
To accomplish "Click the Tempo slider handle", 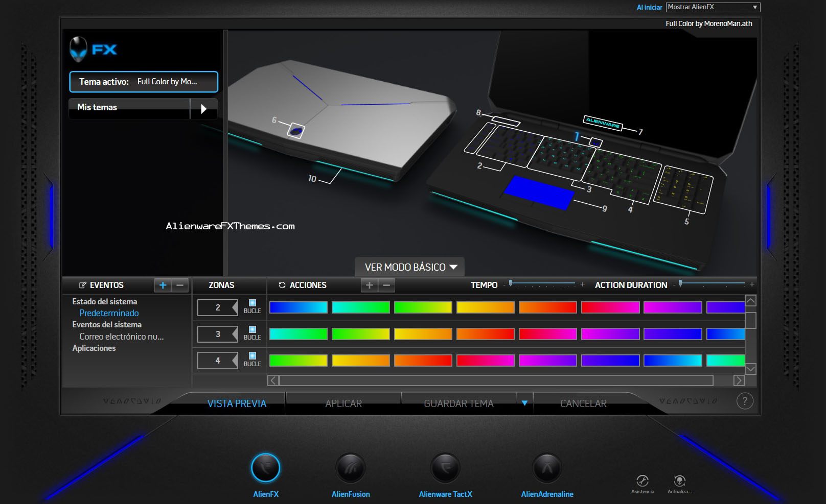I will [511, 283].
